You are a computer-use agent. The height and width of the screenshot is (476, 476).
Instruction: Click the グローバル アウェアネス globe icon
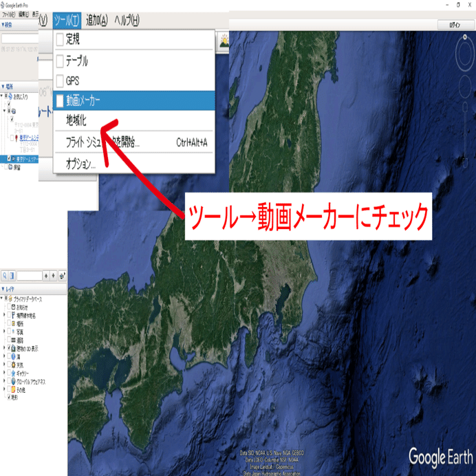click(x=13, y=381)
